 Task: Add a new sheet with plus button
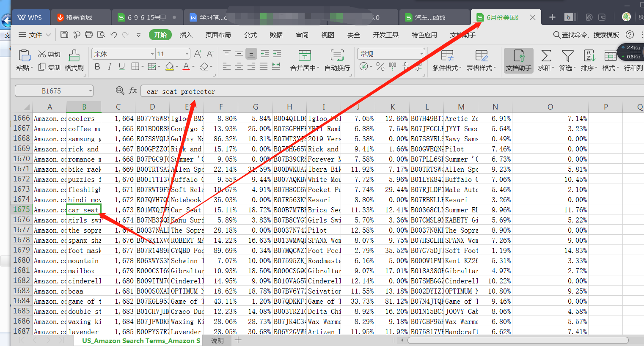[238, 340]
